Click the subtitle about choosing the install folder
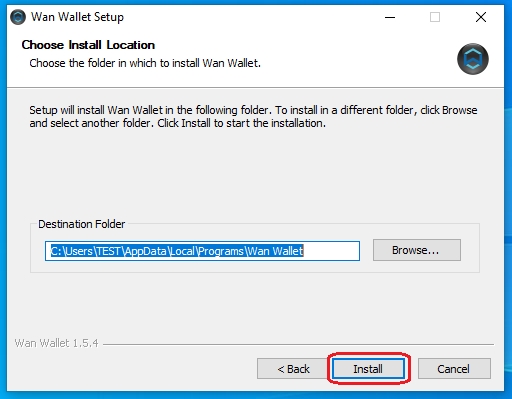Screen dimensions: 512x399 pyautogui.click(x=145, y=63)
